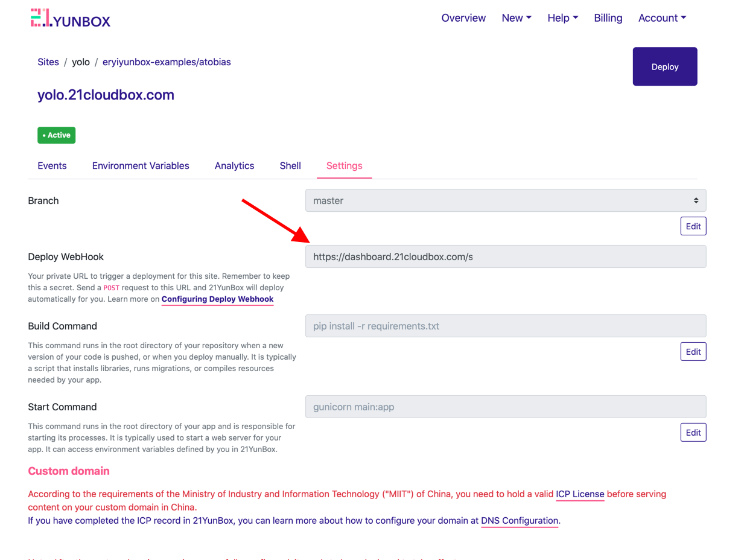741x560 pixels.
Task: Edit the Build Command
Action: click(x=693, y=352)
